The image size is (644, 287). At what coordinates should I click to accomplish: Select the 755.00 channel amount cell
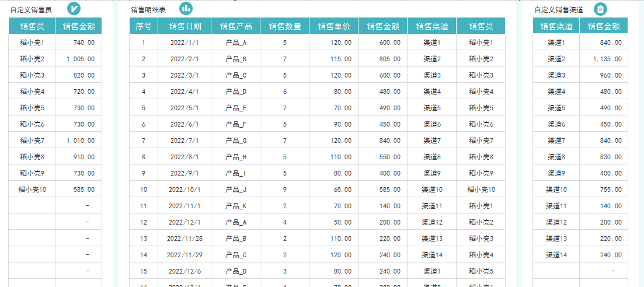pos(604,189)
